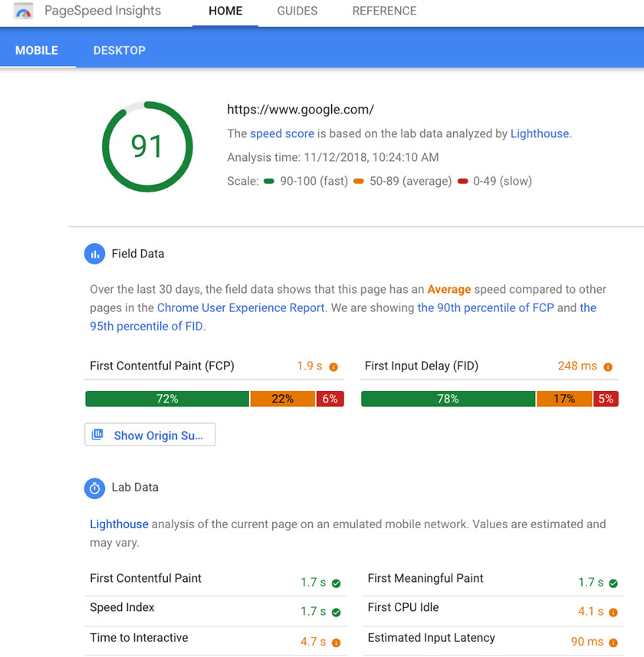644x657 pixels.
Task: Follow the Lighthouse link in Lab Data
Action: 119,524
